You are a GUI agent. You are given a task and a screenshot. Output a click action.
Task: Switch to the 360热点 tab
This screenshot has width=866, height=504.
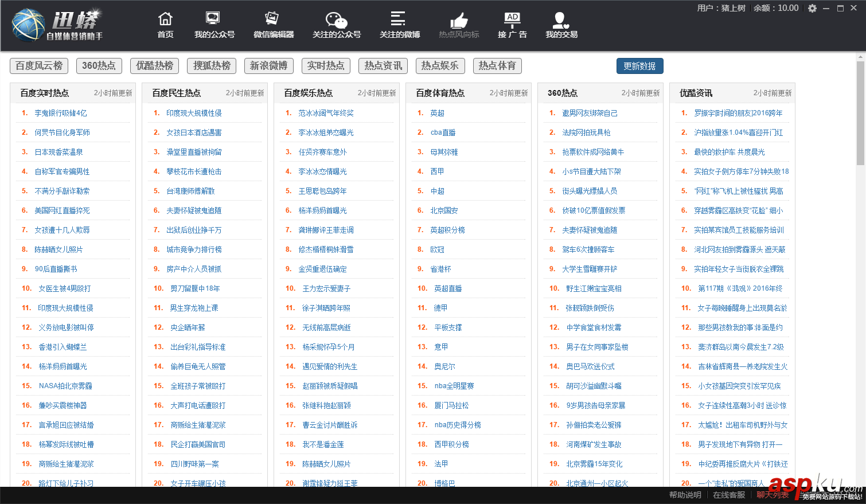click(99, 65)
